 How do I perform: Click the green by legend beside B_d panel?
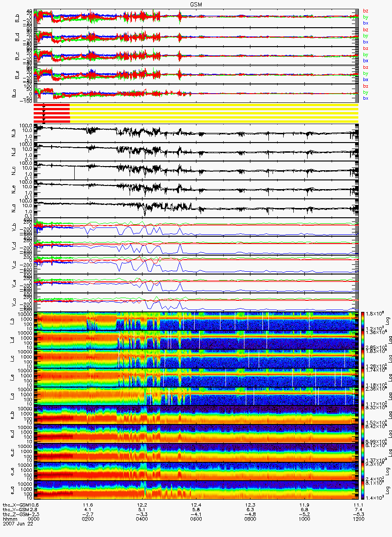point(366,36)
